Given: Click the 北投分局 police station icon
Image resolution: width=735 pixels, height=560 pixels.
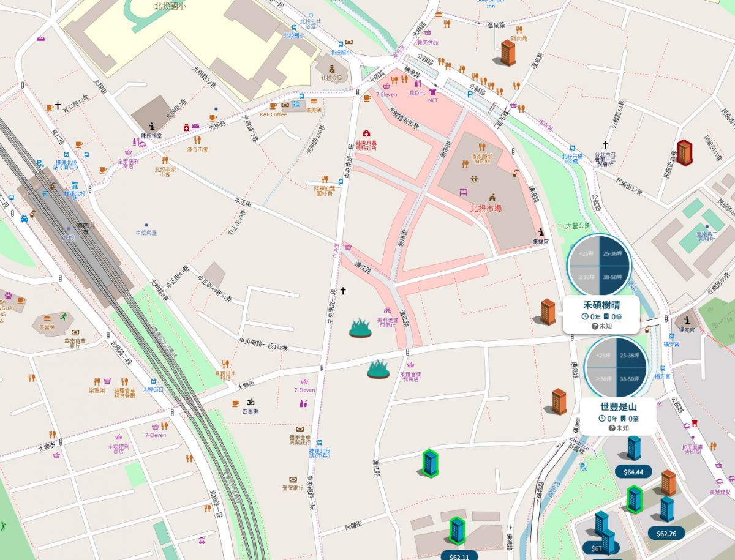Looking at the screenshot, I should pos(331,69).
